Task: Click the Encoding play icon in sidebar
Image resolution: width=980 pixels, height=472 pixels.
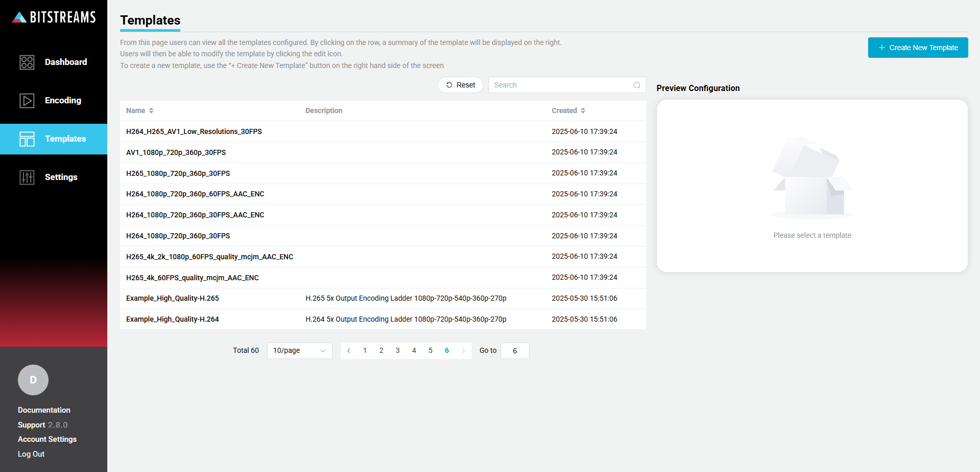Action: (27, 101)
